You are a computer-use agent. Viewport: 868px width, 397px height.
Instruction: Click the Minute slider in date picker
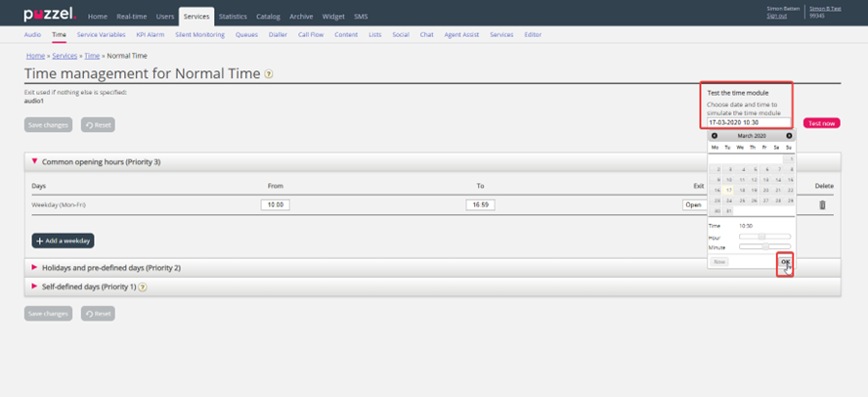pyautogui.click(x=764, y=247)
